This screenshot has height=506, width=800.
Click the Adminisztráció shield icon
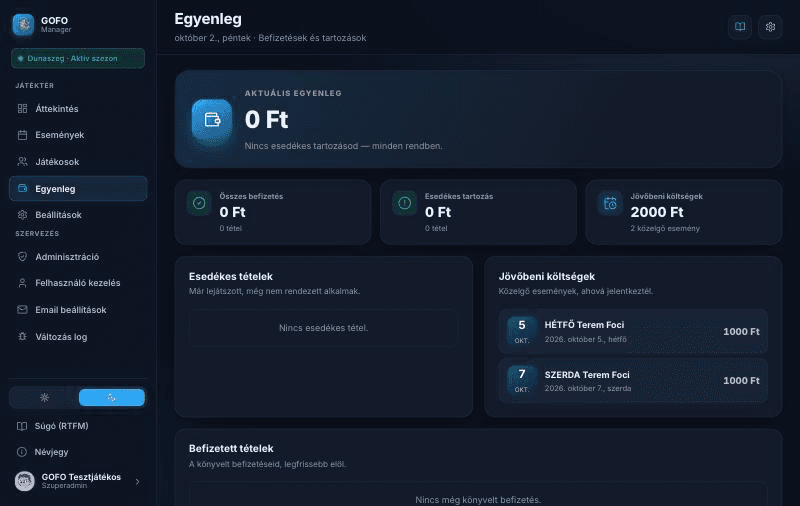click(x=22, y=257)
